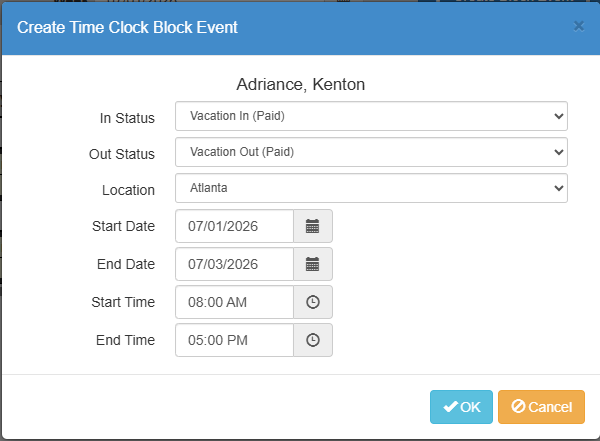Click the checkmark icon in OK button
600x441 pixels.
pyautogui.click(x=451, y=406)
